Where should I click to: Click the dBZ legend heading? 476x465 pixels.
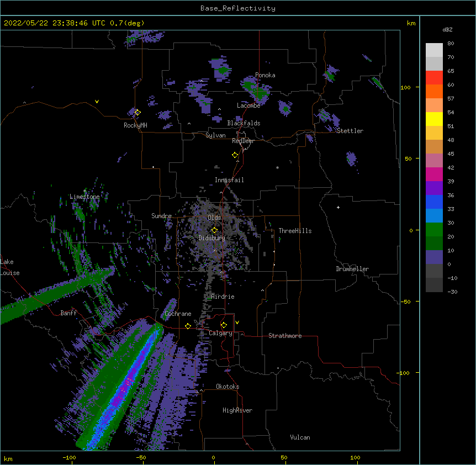pos(447,29)
